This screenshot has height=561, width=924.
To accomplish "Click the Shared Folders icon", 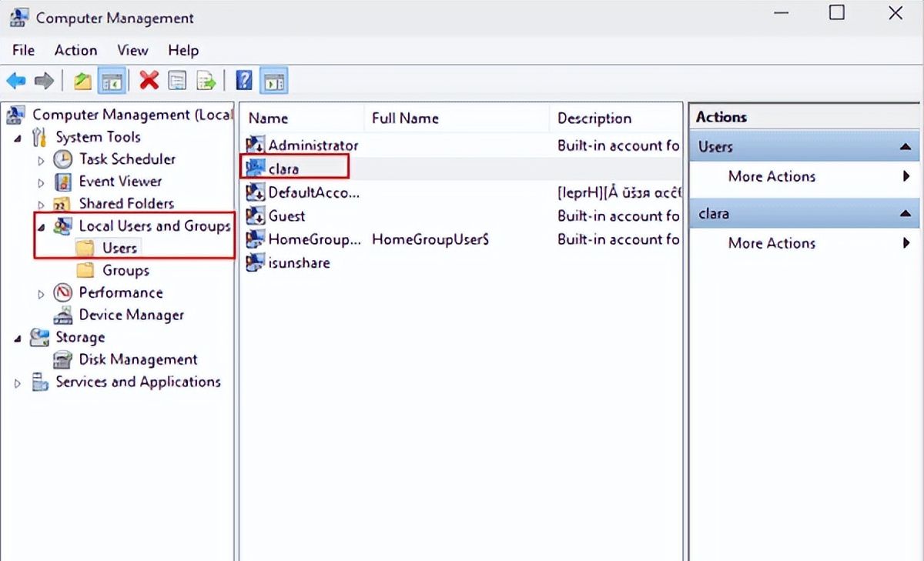I will [62, 204].
